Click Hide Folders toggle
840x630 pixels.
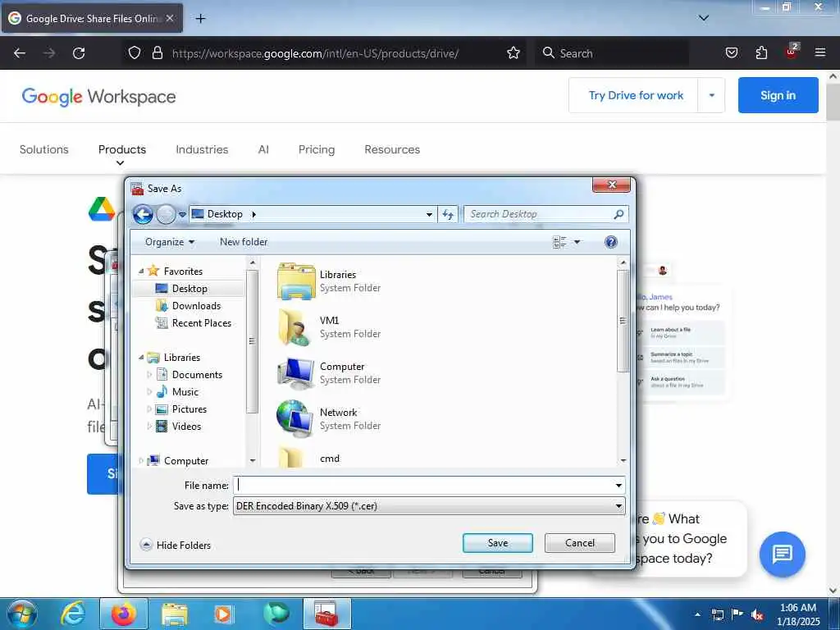[176, 546]
